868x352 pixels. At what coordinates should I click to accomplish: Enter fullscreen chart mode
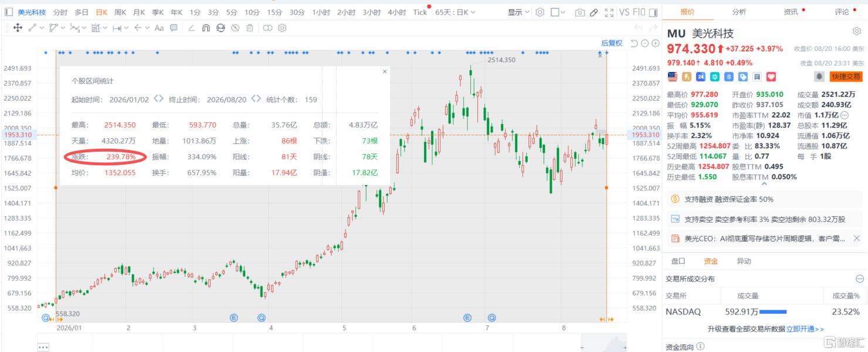click(x=609, y=12)
